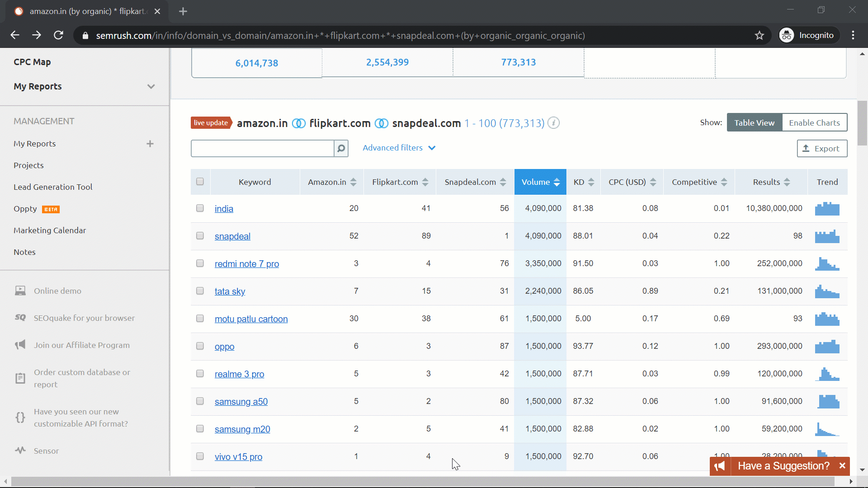Open a new browser tab
Screen dimensions: 868x488
[183, 11]
